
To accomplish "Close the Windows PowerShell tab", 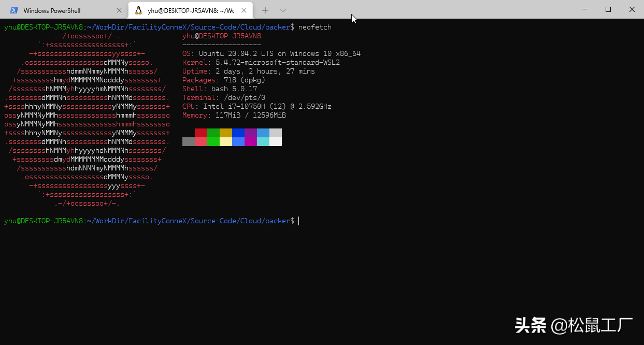I will tap(119, 10).
